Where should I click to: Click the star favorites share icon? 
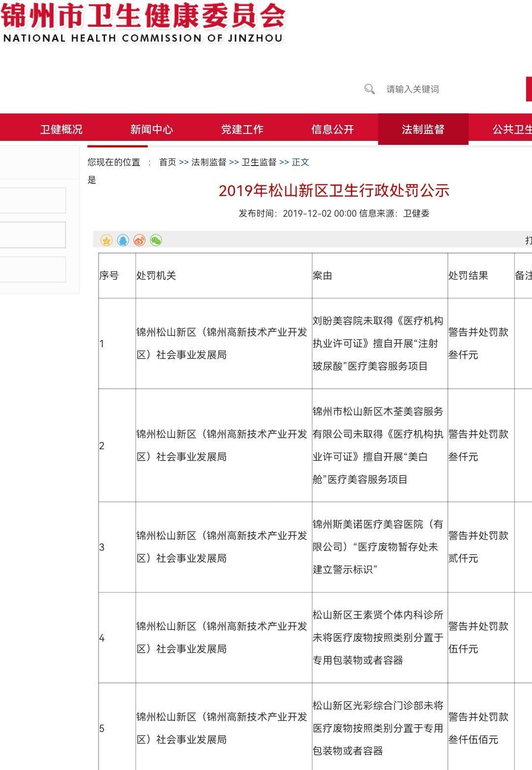pyautogui.click(x=106, y=240)
